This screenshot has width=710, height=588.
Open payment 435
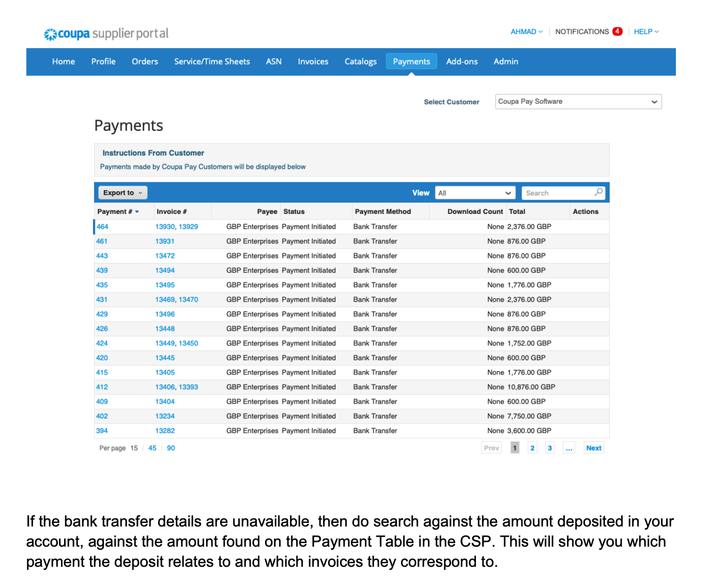tap(102, 285)
